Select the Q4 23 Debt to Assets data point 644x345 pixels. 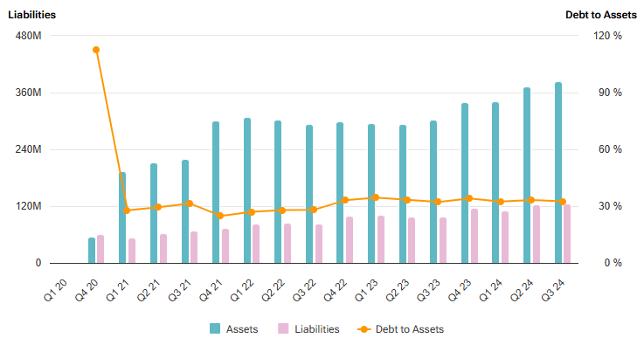(x=469, y=198)
